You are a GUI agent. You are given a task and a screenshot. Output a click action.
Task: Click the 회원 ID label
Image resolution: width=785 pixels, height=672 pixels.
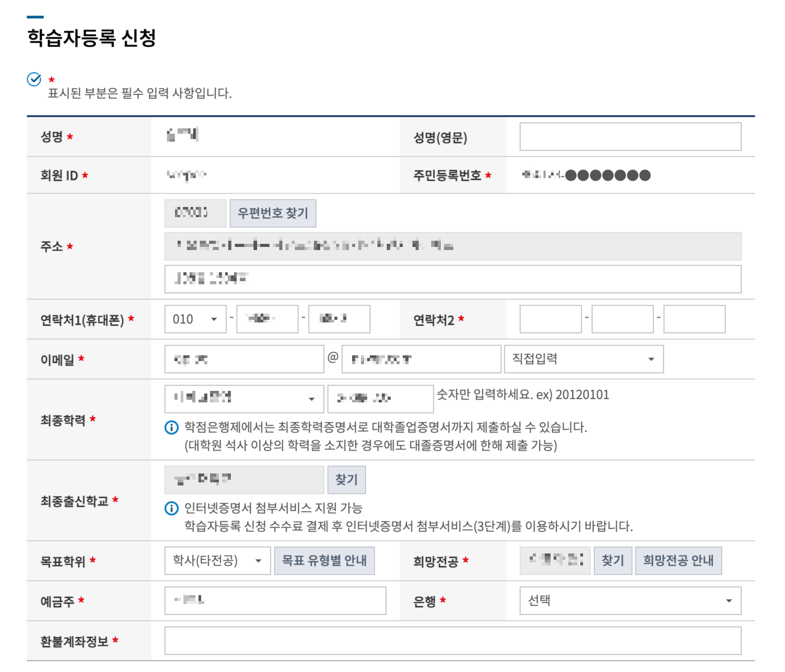point(59,175)
